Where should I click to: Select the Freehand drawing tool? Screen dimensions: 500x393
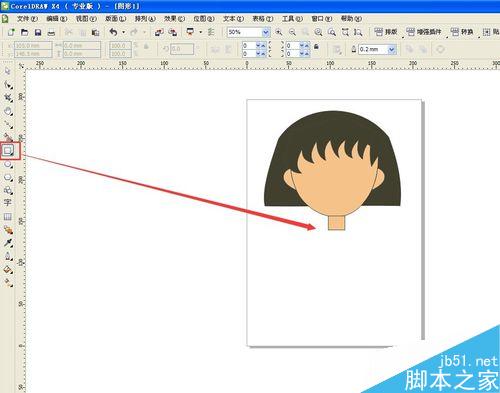click(x=8, y=124)
